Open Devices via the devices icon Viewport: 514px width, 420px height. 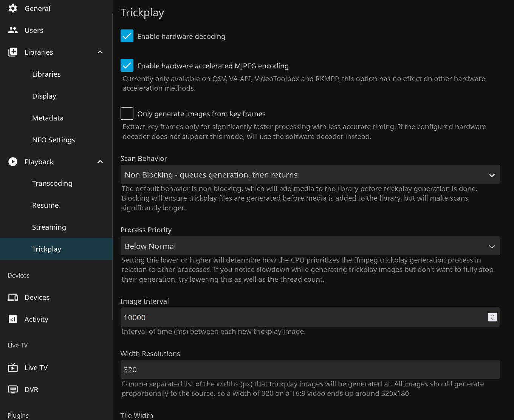point(13,297)
